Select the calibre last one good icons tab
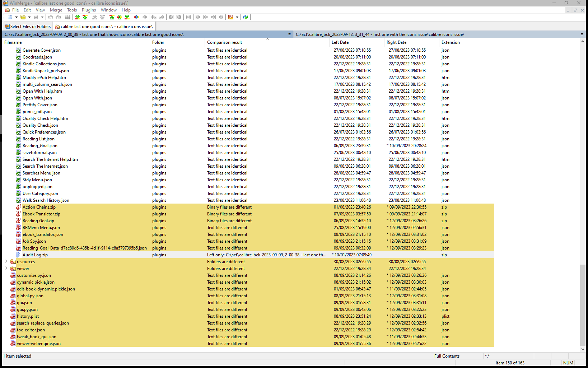Image resolution: width=588 pixels, height=368 pixels. click(104, 27)
